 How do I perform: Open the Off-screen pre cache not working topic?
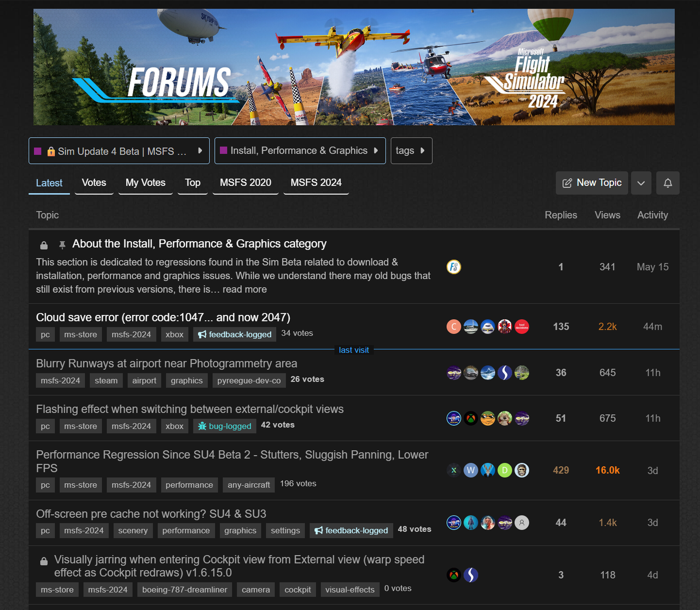[151, 514]
